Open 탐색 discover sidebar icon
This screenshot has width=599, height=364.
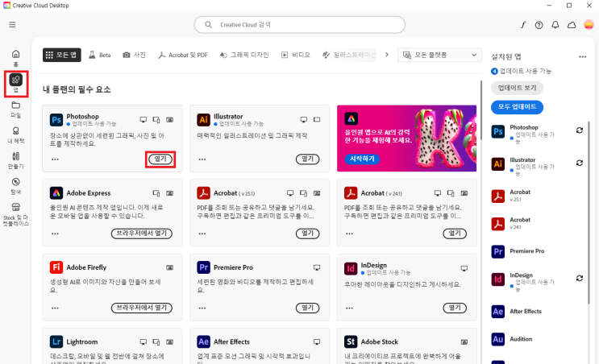tap(15, 186)
